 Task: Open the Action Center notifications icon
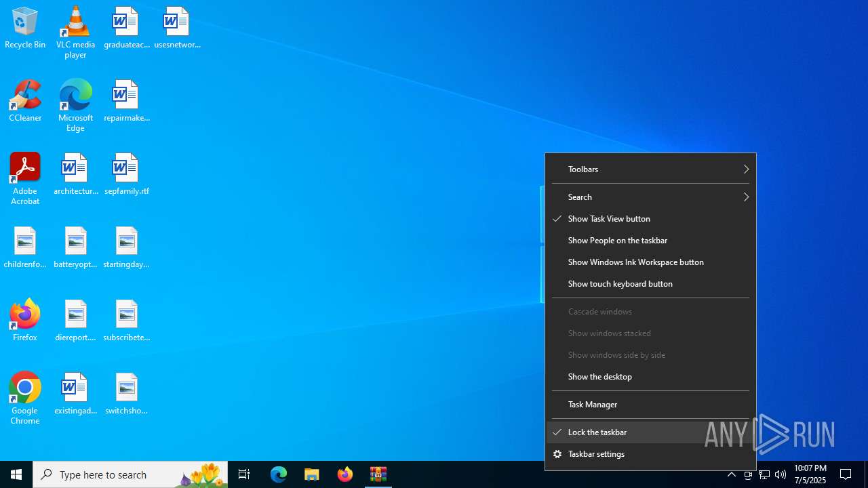coord(846,474)
